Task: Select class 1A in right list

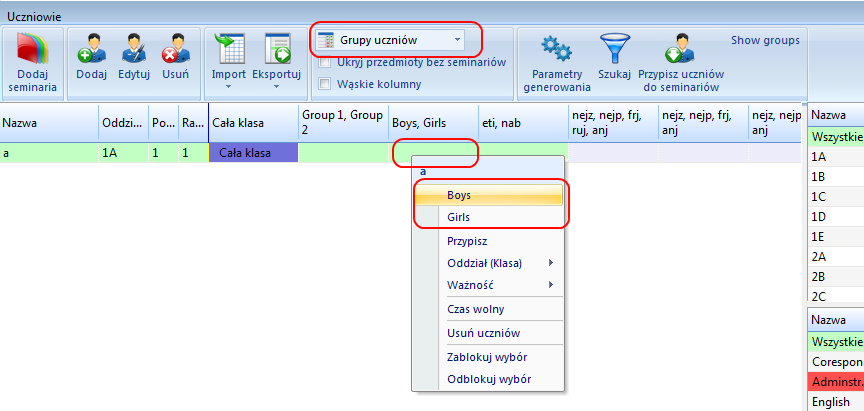Action: click(836, 156)
